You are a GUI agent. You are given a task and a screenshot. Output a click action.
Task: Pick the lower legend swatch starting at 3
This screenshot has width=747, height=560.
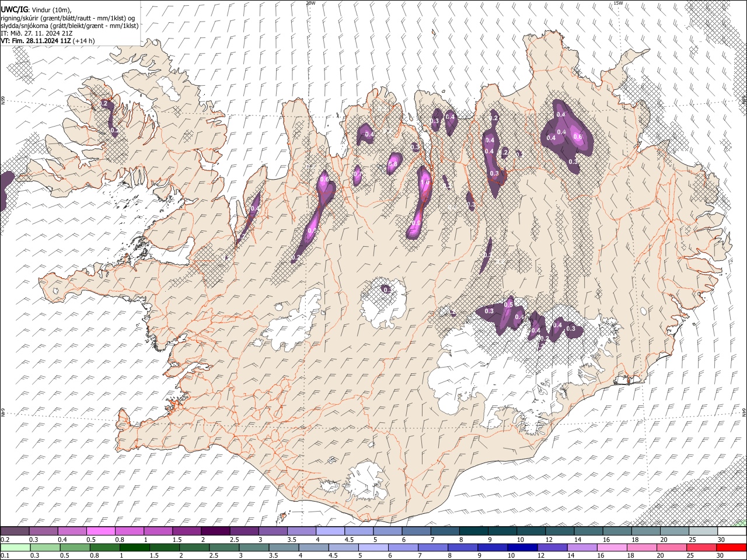254,547
